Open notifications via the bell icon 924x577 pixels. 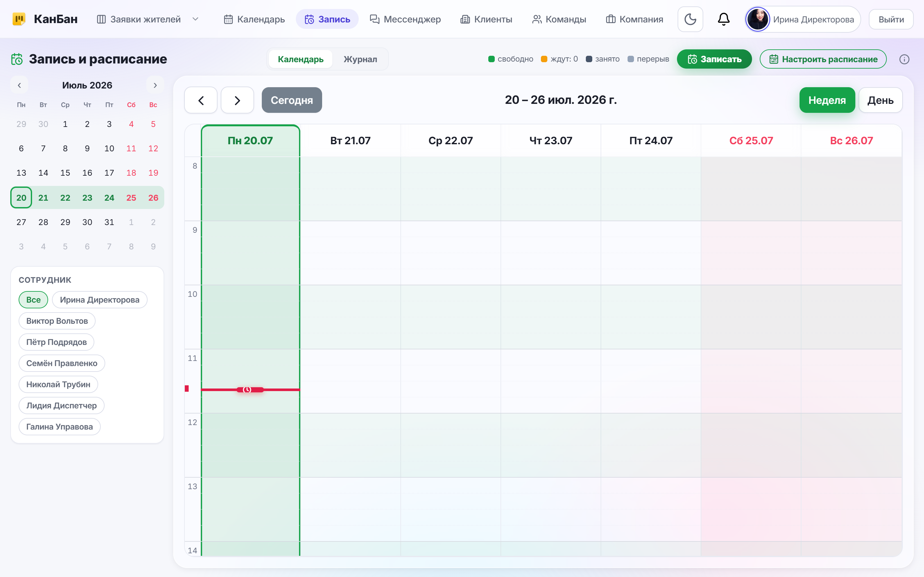click(723, 19)
